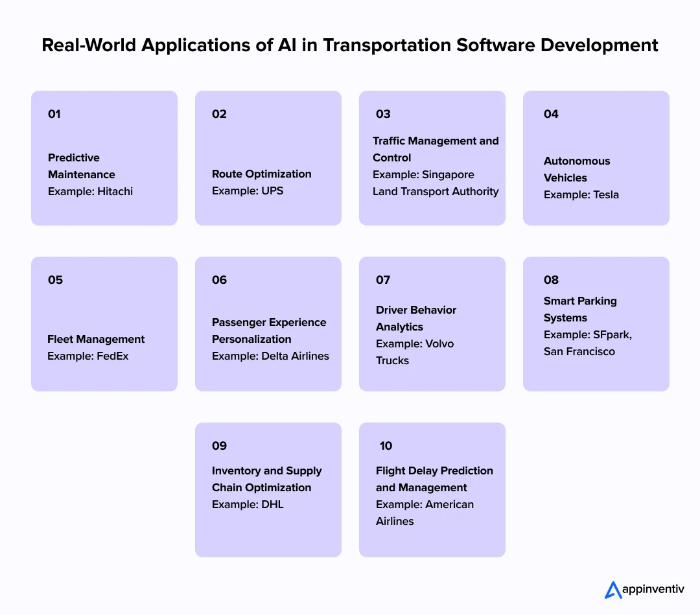Click the number 07 label
This screenshot has height=615, width=700.
click(383, 280)
